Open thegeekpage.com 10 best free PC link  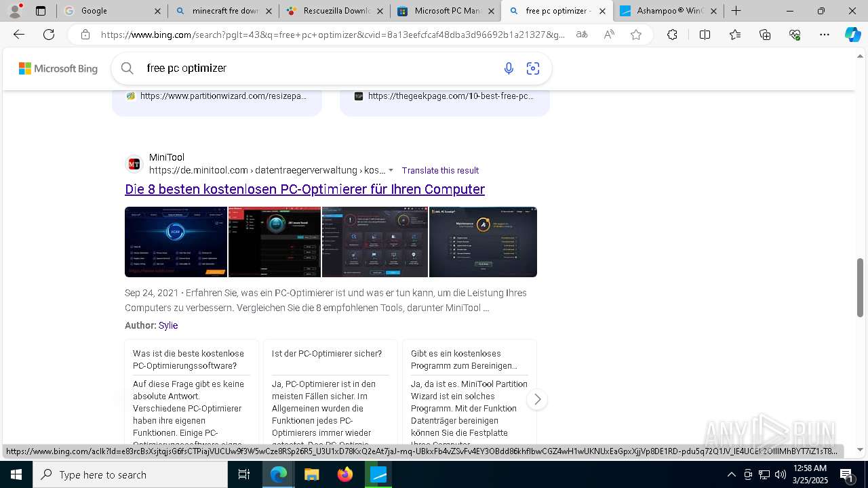451,96
